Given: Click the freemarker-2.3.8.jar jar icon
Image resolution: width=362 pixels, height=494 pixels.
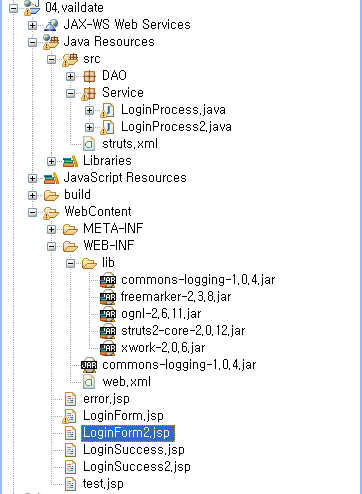Looking at the screenshot, I should (x=108, y=297).
